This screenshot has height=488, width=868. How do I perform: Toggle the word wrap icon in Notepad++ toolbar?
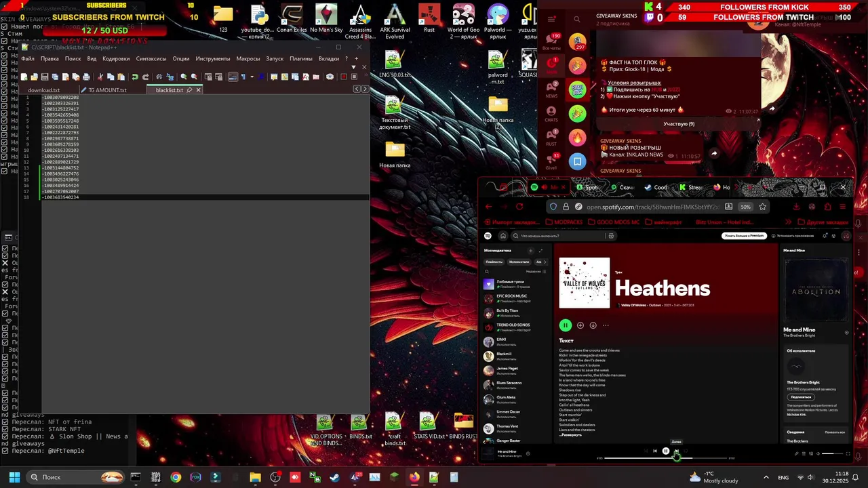tap(233, 77)
